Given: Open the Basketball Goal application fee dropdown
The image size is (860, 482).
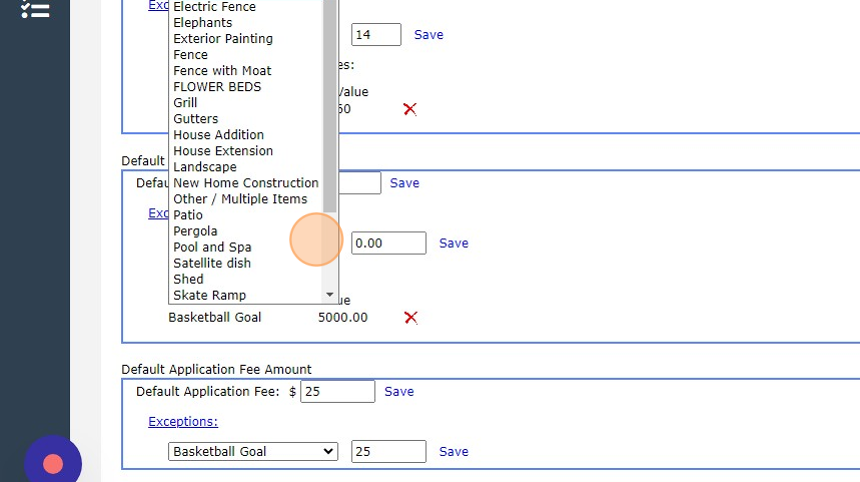Looking at the screenshot, I should coord(253,451).
